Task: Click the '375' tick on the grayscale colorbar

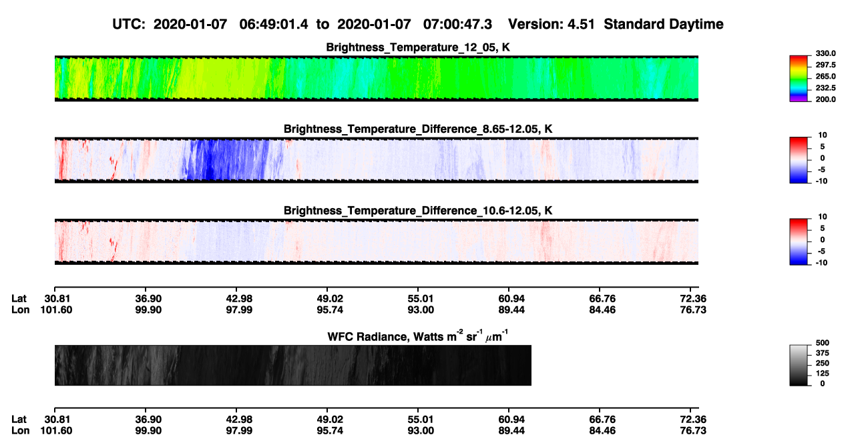Action: (x=823, y=353)
